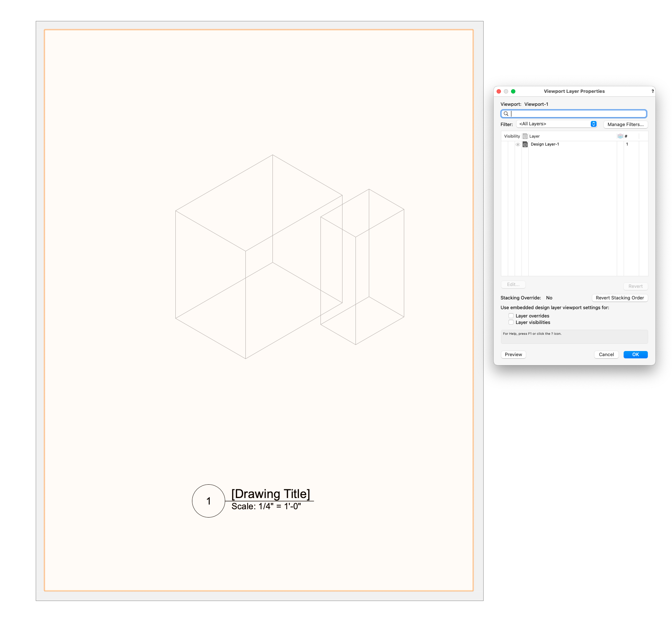Open the Filter dropdown showing All Layers
The height and width of the screenshot is (623, 672).
[x=557, y=124]
